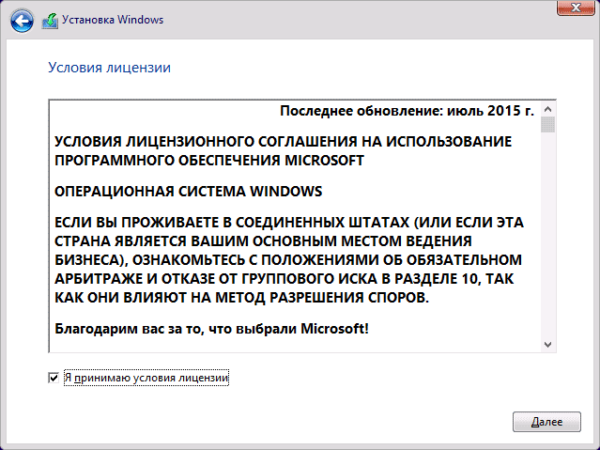This screenshot has width=600, height=450.
Task: Click the empty scrollbar track below the thumb
Action: tap(548, 235)
